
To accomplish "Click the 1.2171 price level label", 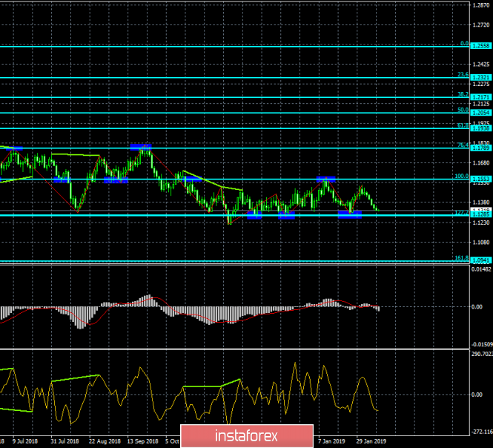I will [x=481, y=97].
